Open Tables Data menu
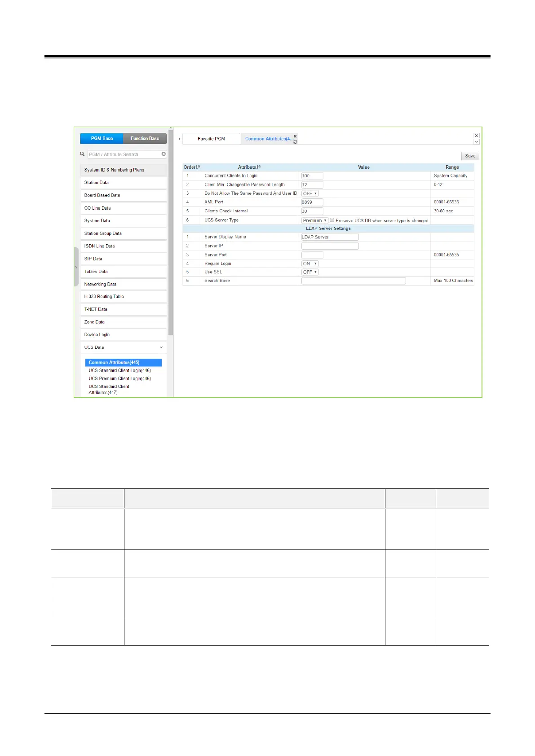The width and height of the screenshot is (535, 756). coord(123,272)
